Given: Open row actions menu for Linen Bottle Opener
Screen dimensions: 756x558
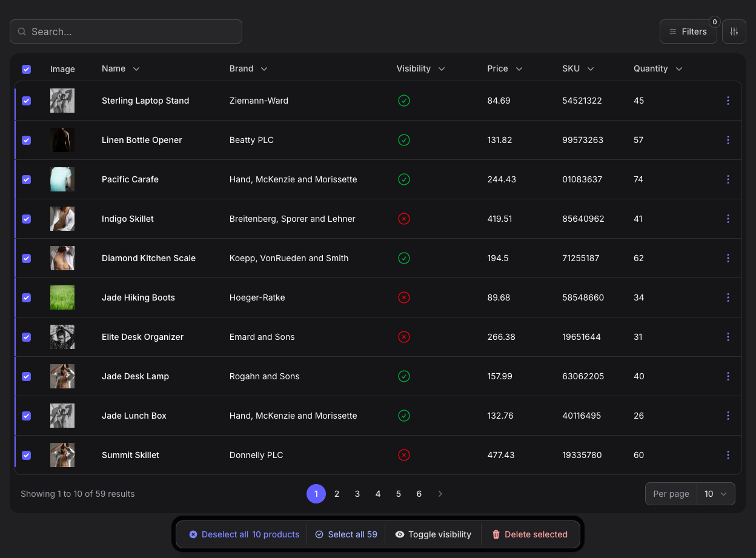Looking at the screenshot, I should click(x=728, y=140).
